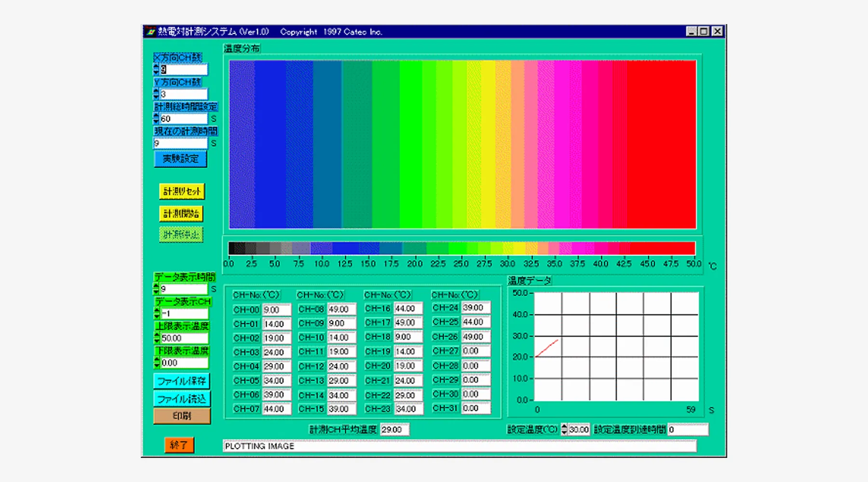Click the Y方向CH数 stepper arrows
The width and height of the screenshot is (868, 482).
tap(156, 94)
